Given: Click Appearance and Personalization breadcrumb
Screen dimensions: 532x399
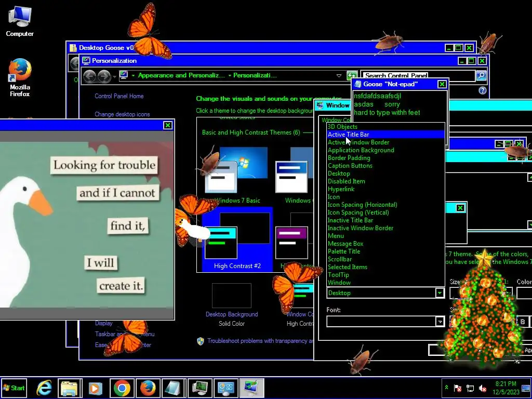Looking at the screenshot, I should coord(181,75).
